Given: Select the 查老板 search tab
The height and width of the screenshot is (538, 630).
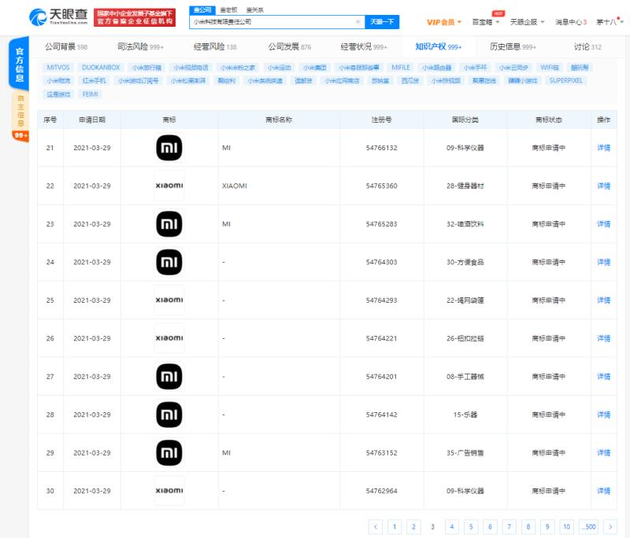Looking at the screenshot, I should point(229,10).
